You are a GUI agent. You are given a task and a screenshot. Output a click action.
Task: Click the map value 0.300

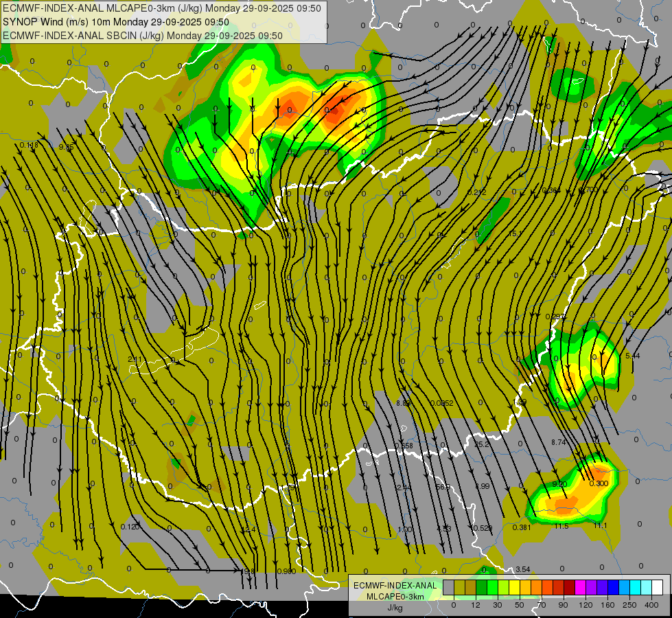pyautogui.click(x=599, y=483)
